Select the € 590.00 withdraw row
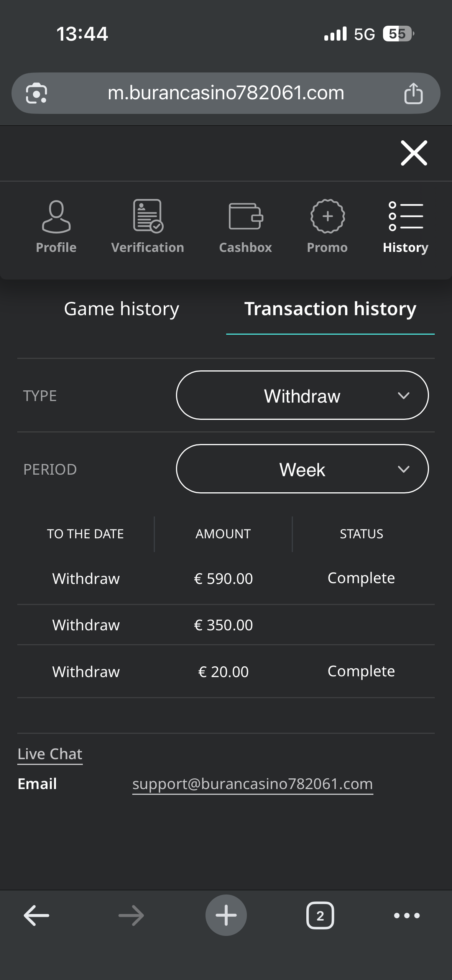 pos(224,579)
